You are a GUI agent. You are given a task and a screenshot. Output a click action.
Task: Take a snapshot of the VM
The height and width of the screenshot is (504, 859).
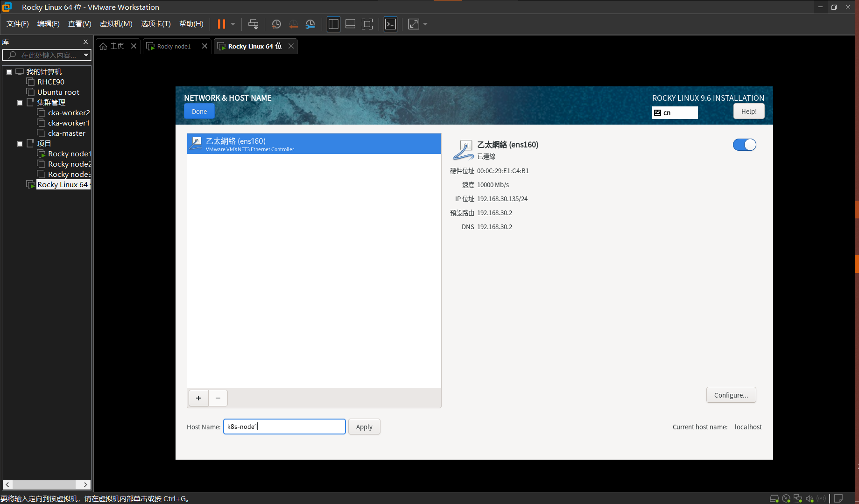[x=276, y=24]
